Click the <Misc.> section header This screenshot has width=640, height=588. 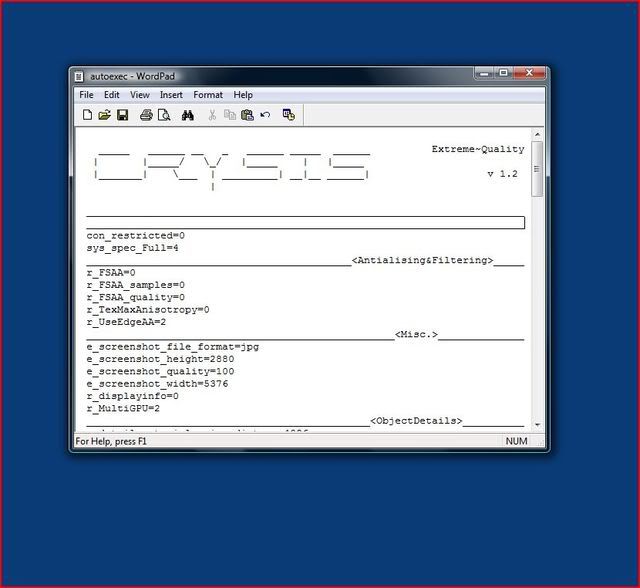point(416,335)
